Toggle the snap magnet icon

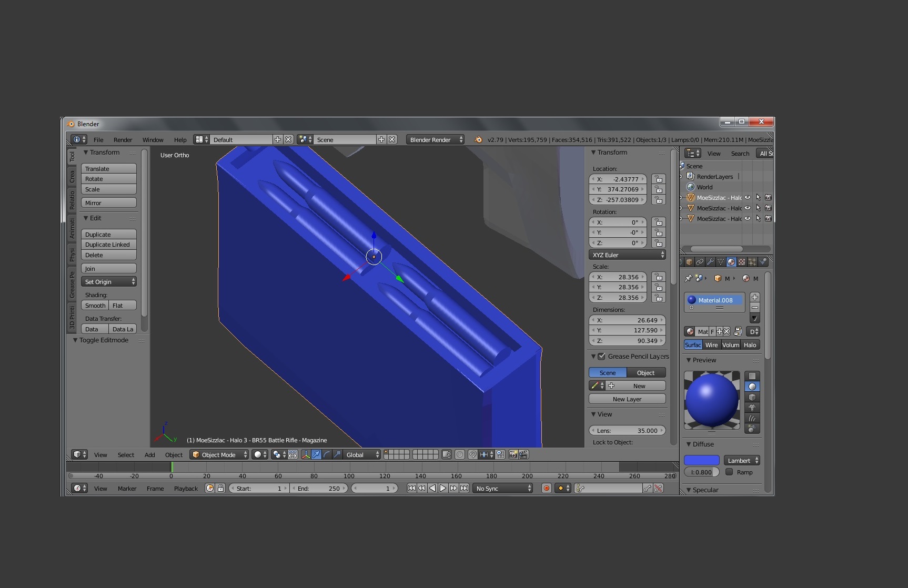tap(473, 454)
